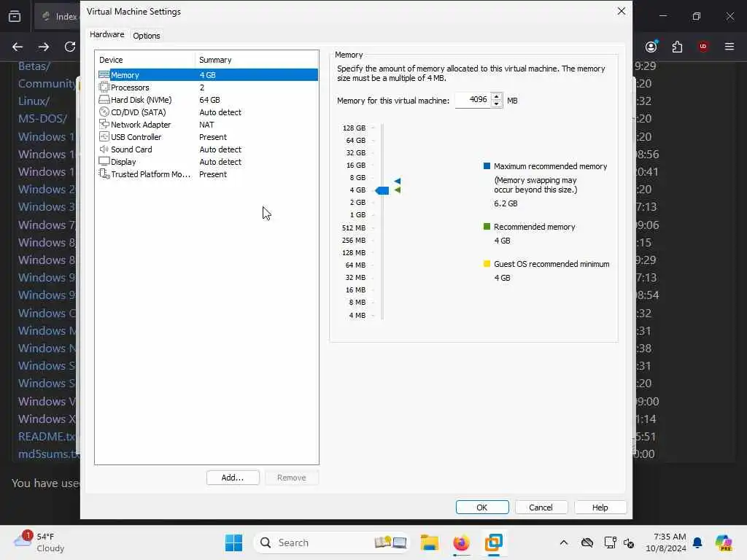
Task: Click the VMware Workstation taskbar icon
Action: pos(494,542)
